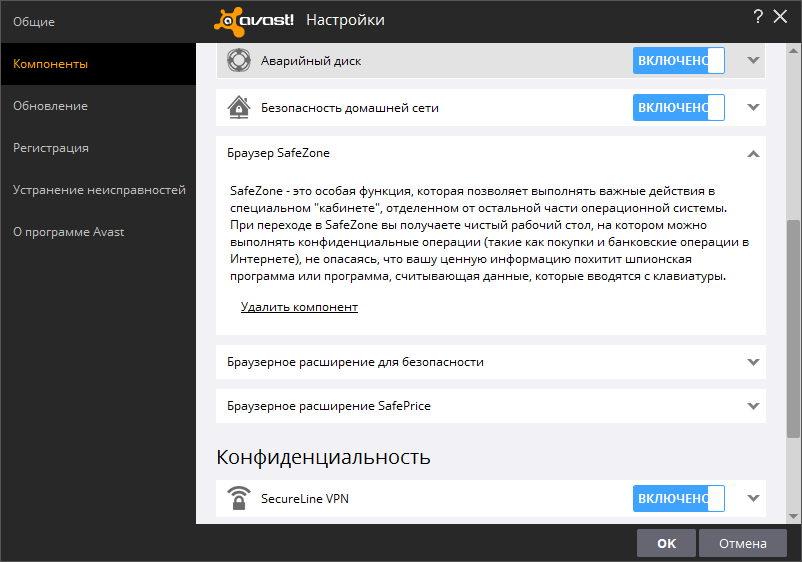The image size is (802, 562).
Task: Toggle the Аварийный диск switch off
Action: pyautogui.click(x=679, y=60)
